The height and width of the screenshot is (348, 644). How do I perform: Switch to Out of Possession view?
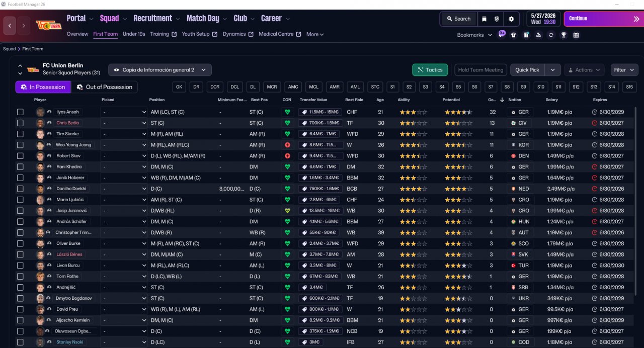point(104,87)
